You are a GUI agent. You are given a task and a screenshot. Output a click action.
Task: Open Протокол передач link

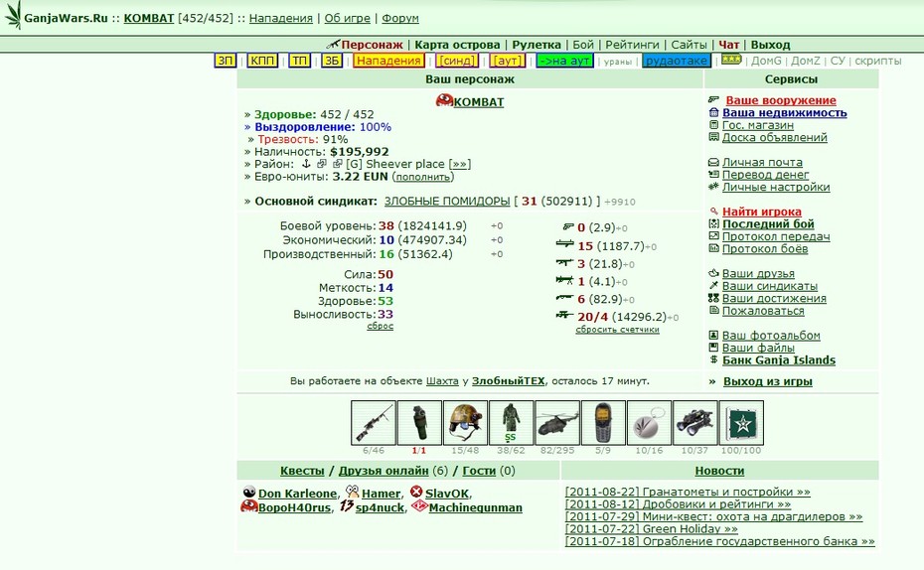[x=776, y=236]
